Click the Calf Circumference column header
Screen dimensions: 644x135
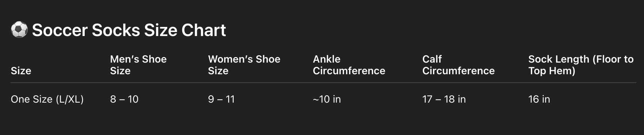(459, 65)
